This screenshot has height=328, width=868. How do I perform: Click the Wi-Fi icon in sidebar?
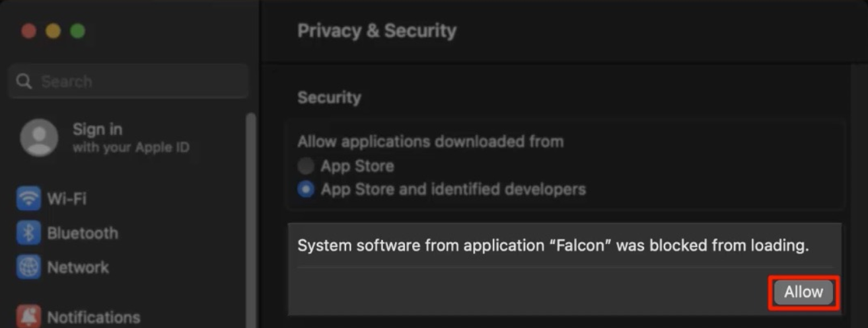pyautogui.click(x=28, y=198)
